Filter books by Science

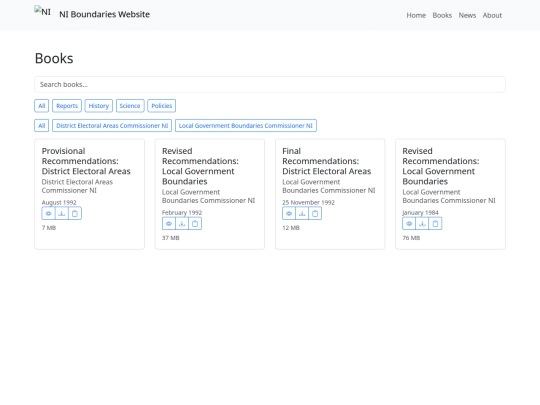pos(130,106)
